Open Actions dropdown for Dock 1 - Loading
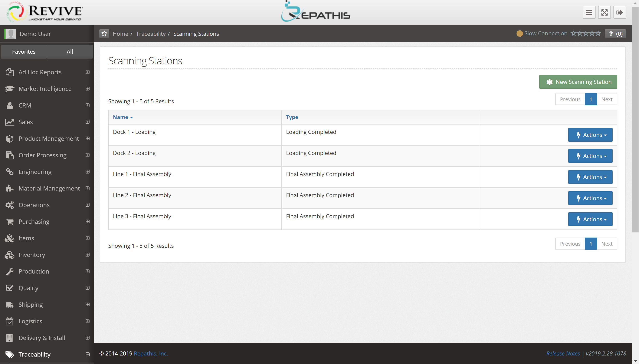Screen dimensions: 639x364 [590, 135]
